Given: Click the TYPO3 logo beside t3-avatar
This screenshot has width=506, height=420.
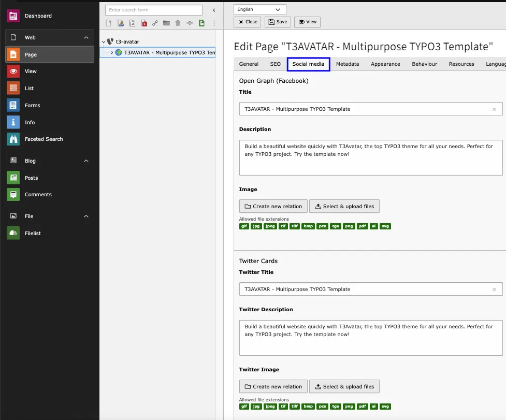Looking at the screenshot, I should (110, 41).
